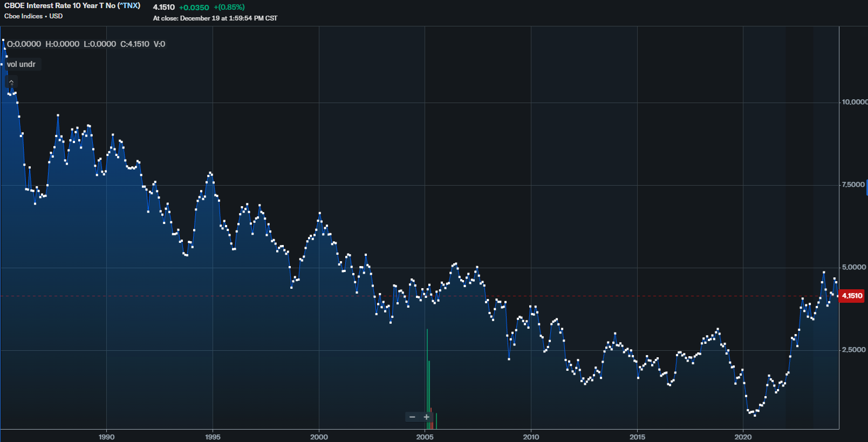Select the OHLC values readout bar
The width and height of the screenshot is (868, 442).
86,44
